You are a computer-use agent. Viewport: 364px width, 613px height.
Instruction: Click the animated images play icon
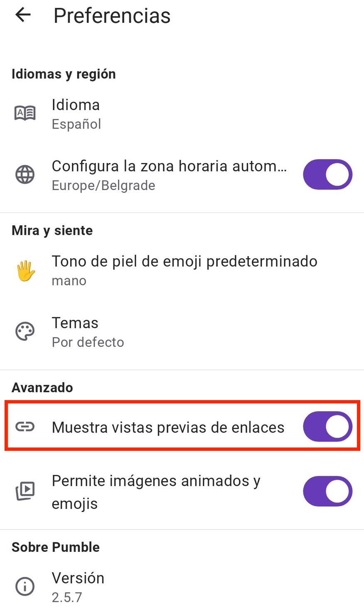coord(25,492)
